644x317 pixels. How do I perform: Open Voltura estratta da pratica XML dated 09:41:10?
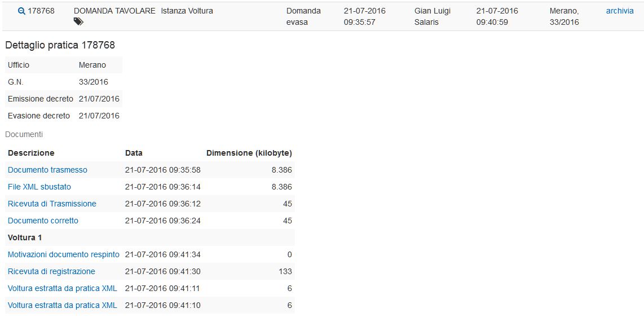(63, 305)
